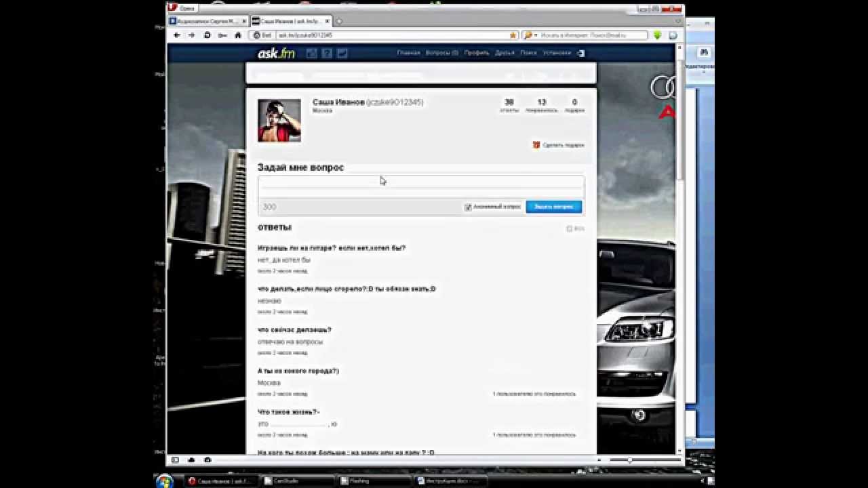Click the question text input box
The height and width of the screenshot is (488, 868).
pyautogui.click(x=420, y=186)
